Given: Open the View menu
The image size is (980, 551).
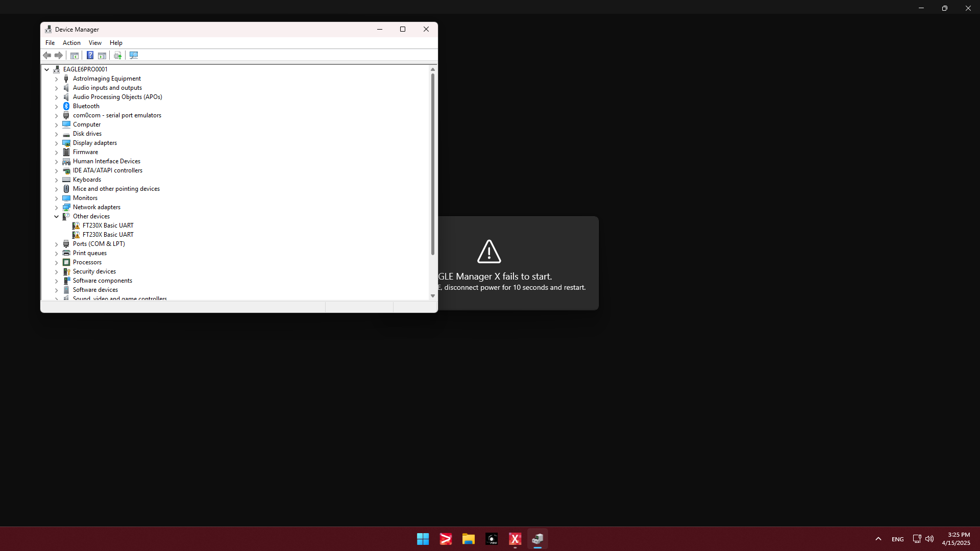Looking at the screenshot, I should pyautogui.click(x=95, y=43).
